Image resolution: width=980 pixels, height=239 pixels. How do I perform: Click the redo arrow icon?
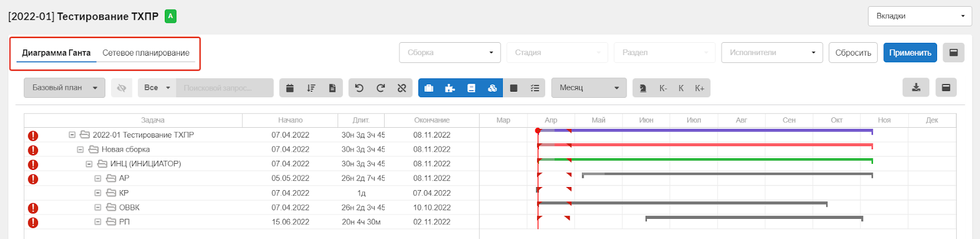(x=380, y=88)
